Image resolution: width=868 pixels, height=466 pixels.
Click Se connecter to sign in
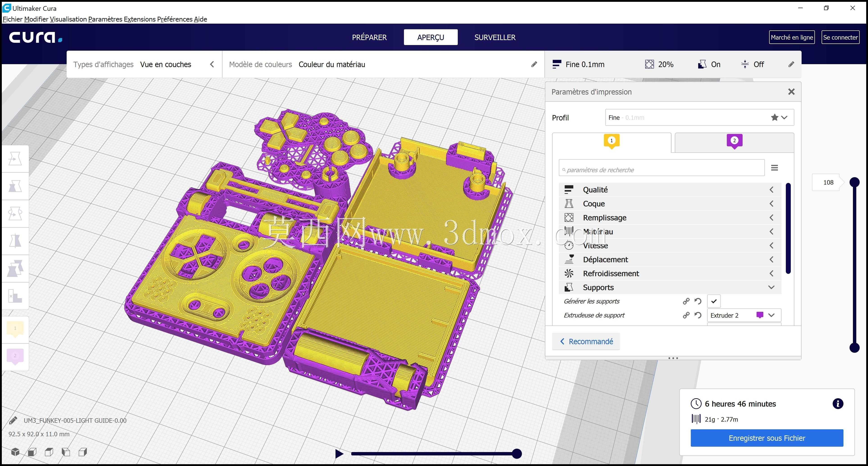click(x=840, y=37)
